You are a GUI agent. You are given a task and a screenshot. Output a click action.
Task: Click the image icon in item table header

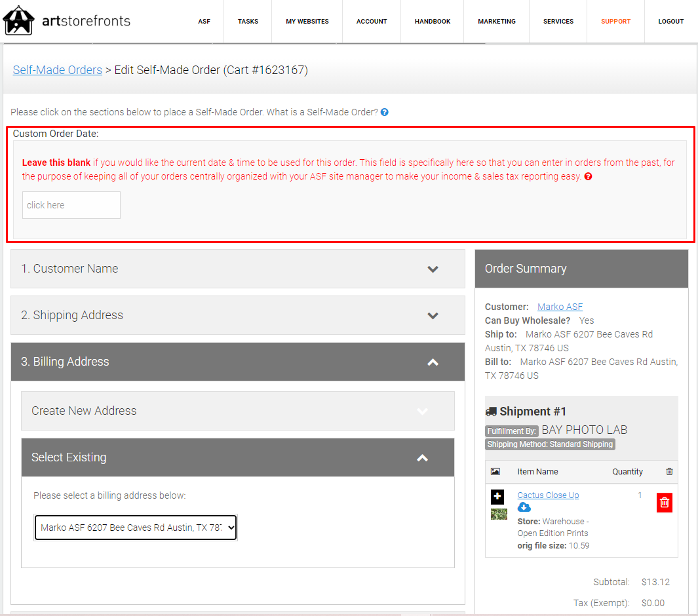[x=495, y=472]
